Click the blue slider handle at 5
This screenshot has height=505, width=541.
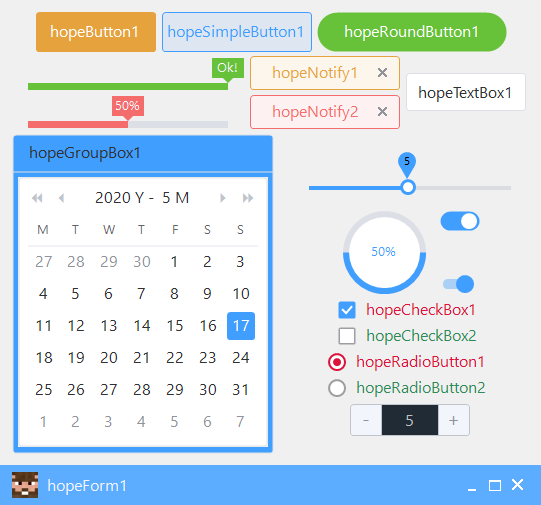pos(408,187)
